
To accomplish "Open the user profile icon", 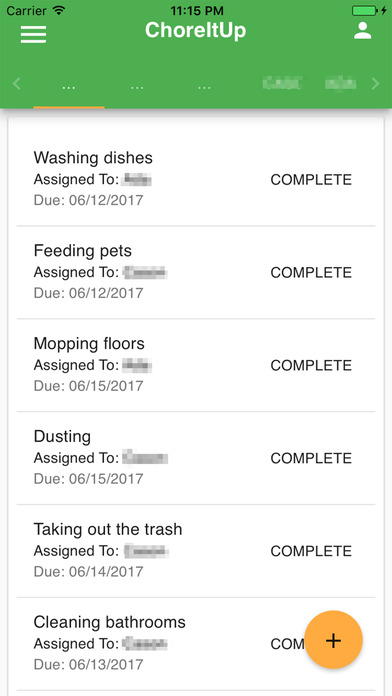I will 362,31.
